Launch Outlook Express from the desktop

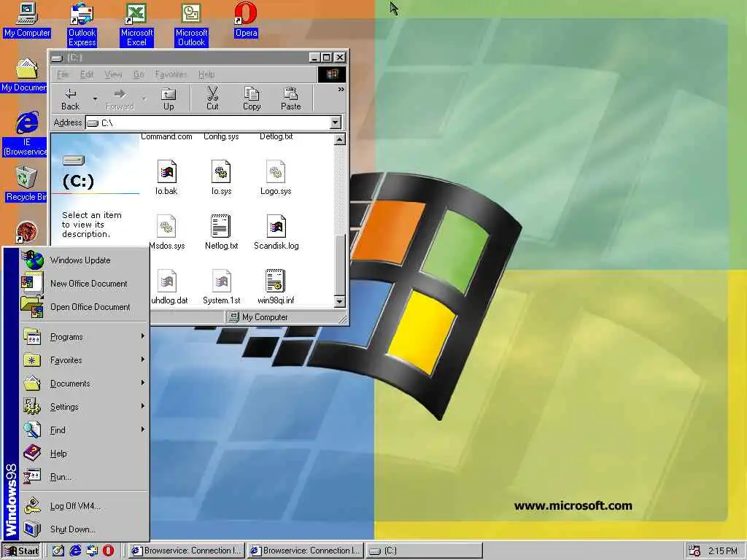82,24
